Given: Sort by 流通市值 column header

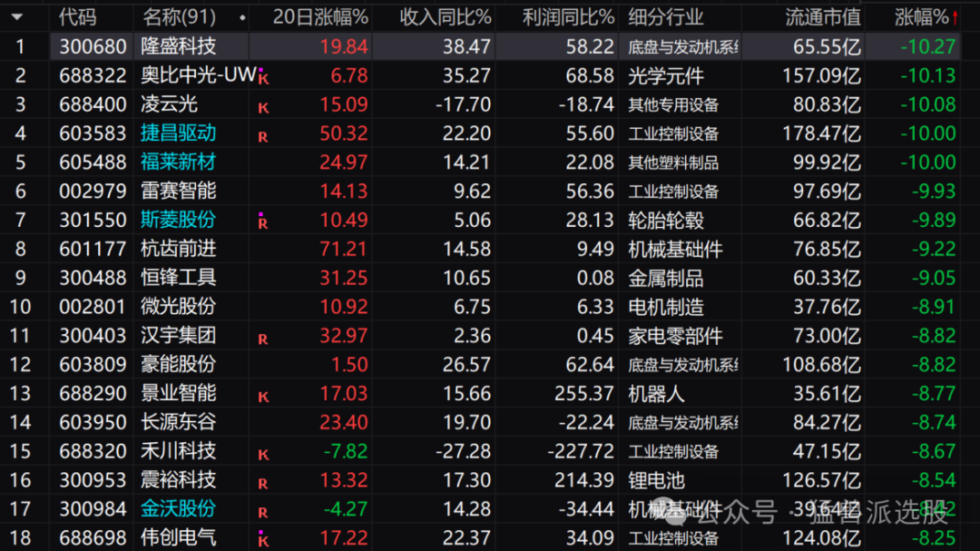Looking at the screenshot, I should pos(823,17).
